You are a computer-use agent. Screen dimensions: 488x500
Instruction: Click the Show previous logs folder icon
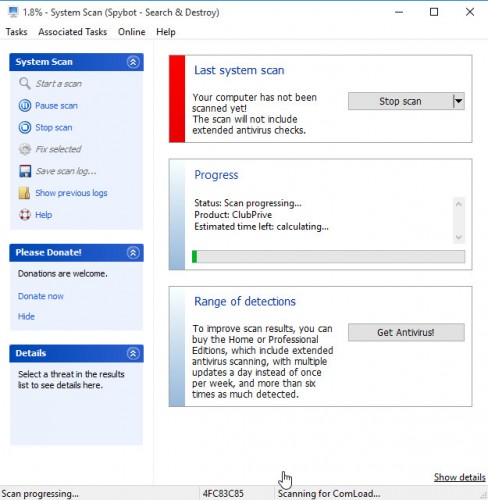(25, 193)
